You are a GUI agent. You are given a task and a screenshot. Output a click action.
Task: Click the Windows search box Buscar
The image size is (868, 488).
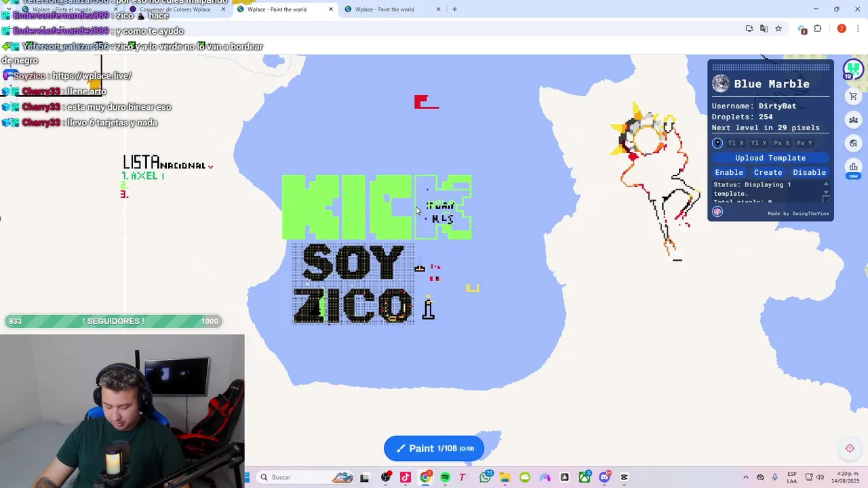[306, 477]
